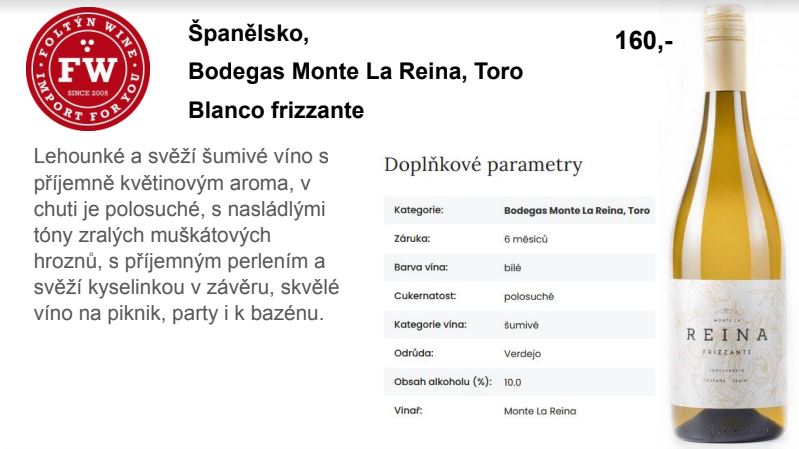
Task: Click the wine description paragraph
Action: tap(187, 235)
